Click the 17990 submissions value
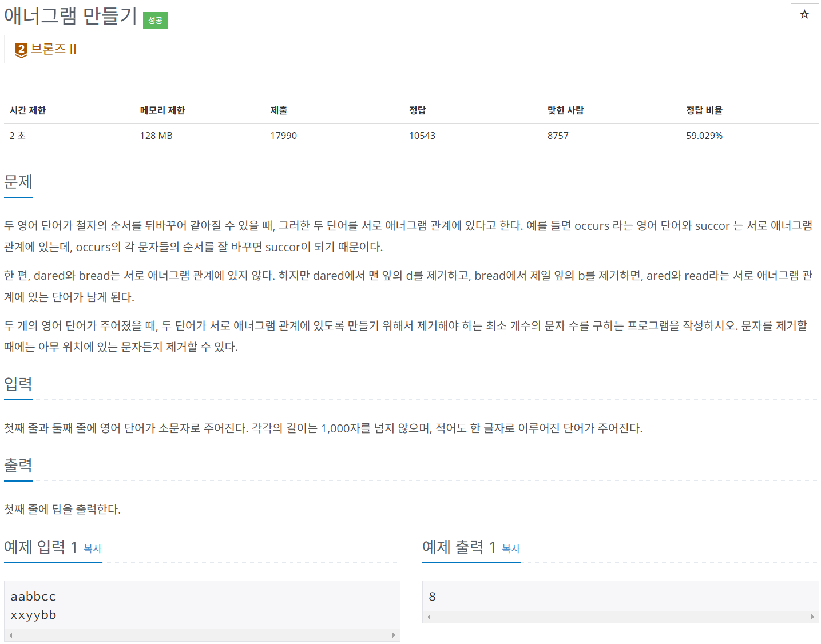The image size is (821, 644). pos(284,136)
